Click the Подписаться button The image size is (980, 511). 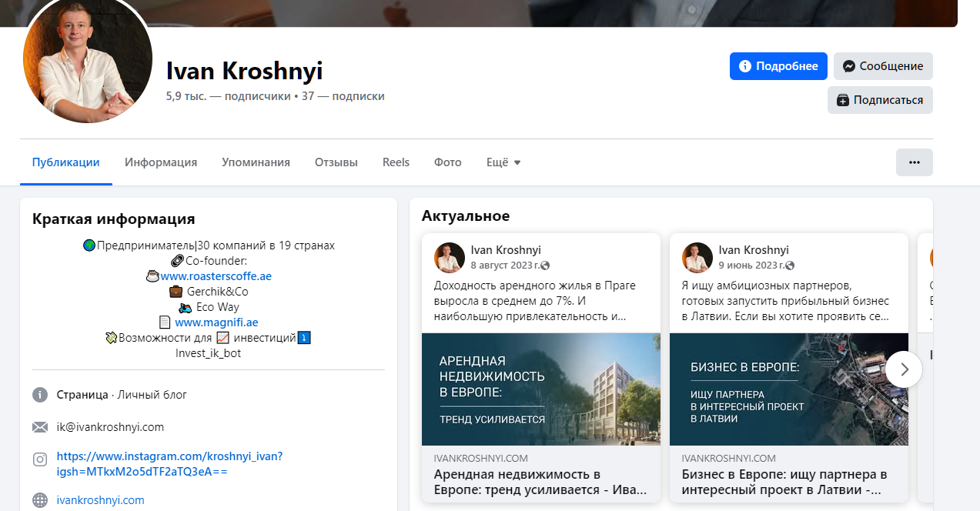point(880,100)
